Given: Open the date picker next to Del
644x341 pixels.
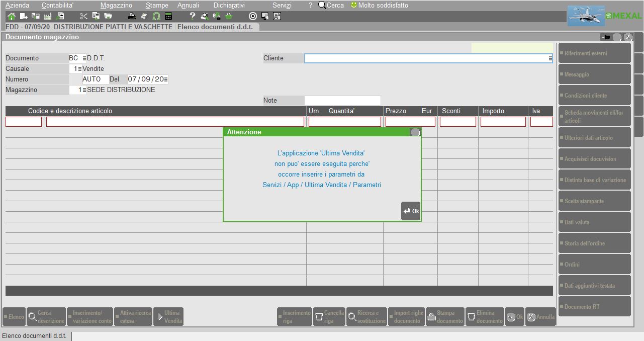Looking at the screenshot, I should tap(165, 79).
